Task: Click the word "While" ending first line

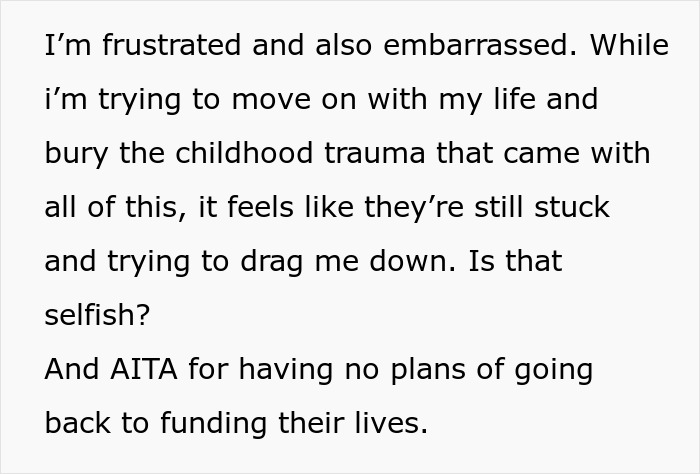Action: (x=629, y=45)
